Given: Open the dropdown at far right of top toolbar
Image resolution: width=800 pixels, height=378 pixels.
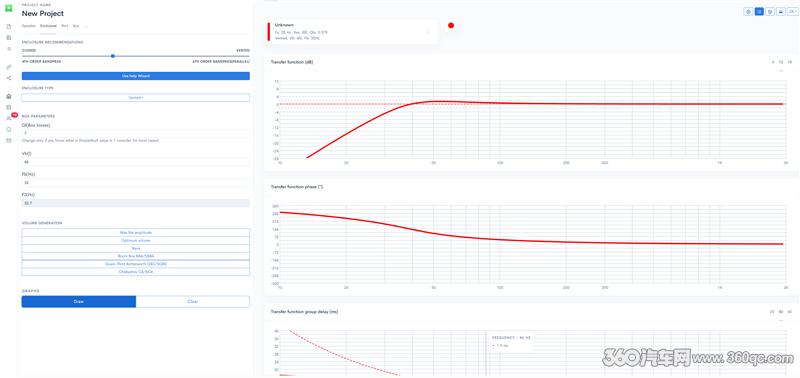Looking at the screenshot, I should [792, 11].
